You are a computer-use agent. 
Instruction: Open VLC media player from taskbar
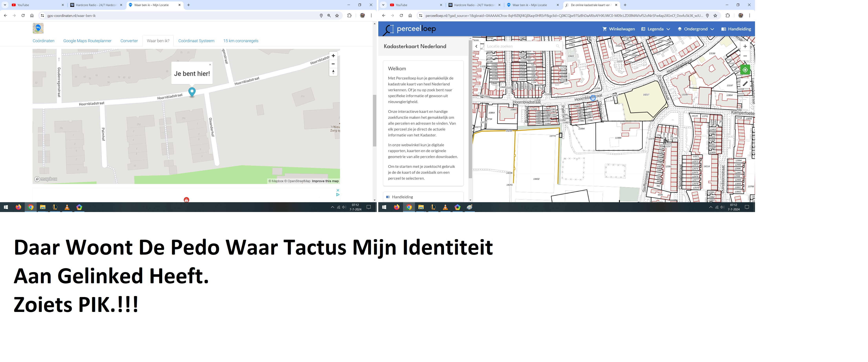tap(67, 207)
